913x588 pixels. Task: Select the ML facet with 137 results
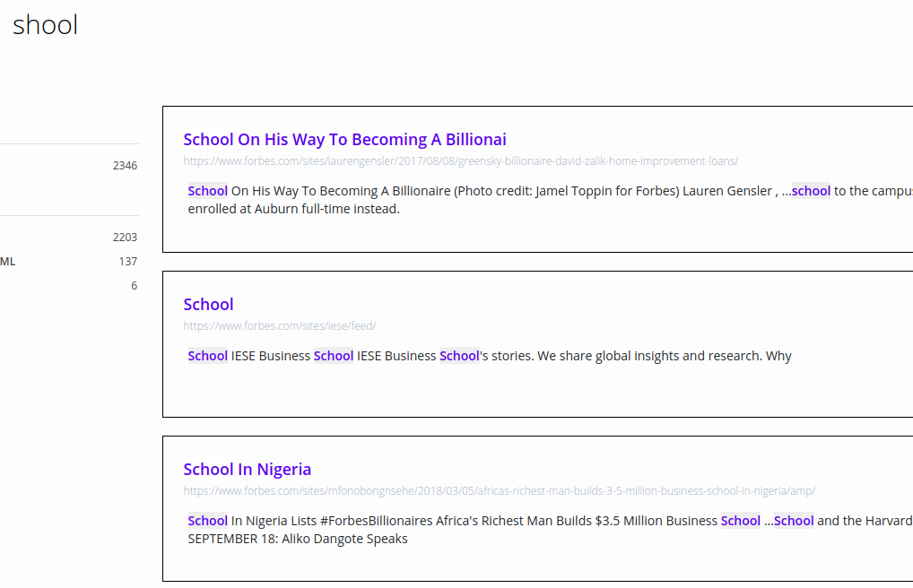click(x=68, y=262)
